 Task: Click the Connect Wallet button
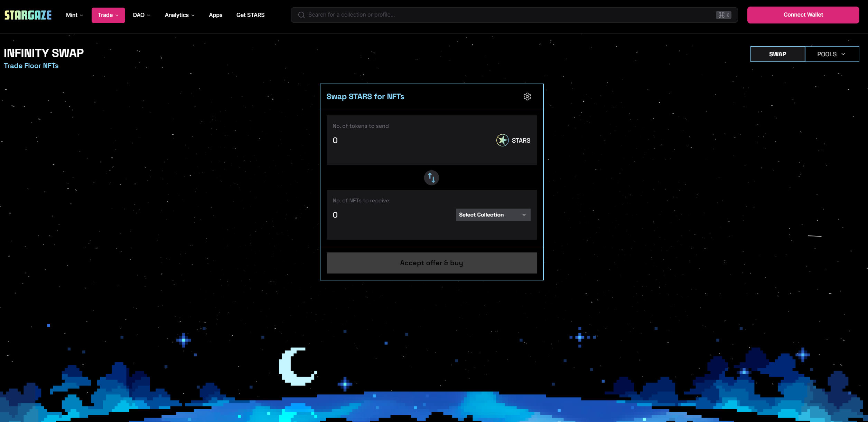(x=803, y=15)
